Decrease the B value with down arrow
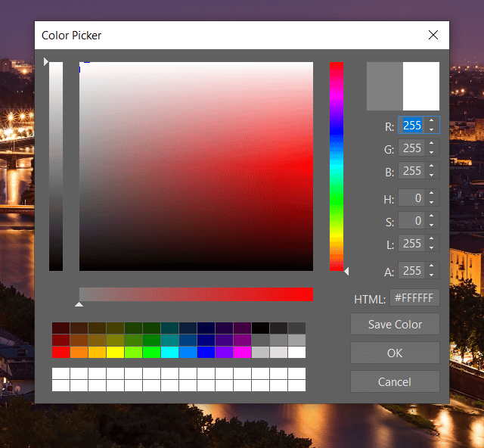 tap(432, 175)
